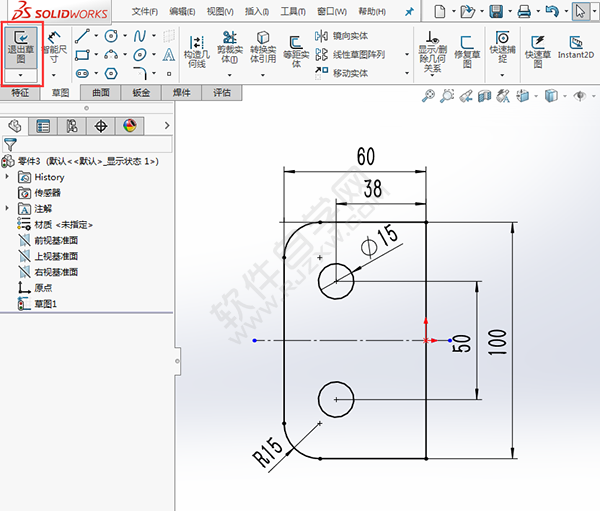Click Linear Sketch Pattern (线性草图阵列)

click(350, 54)
